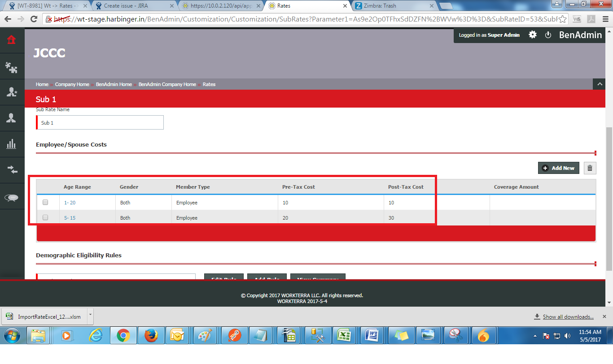Collapse the header using the up chevron

[599, 84]
